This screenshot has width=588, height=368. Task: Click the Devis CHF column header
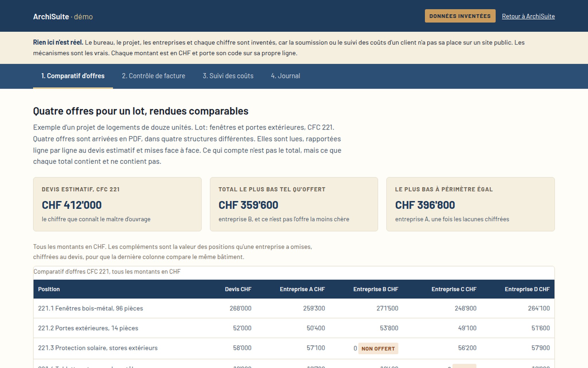tap(238, 289)
